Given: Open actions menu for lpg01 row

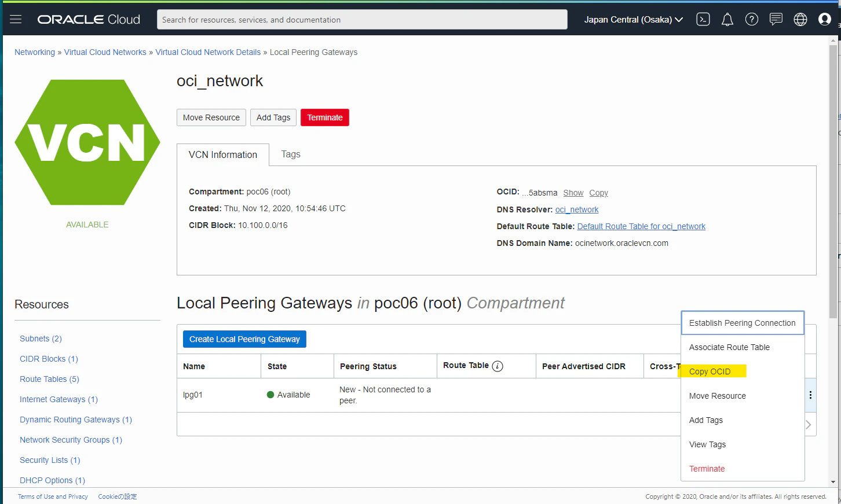Looking at the screenshot, I should point(810,395).
